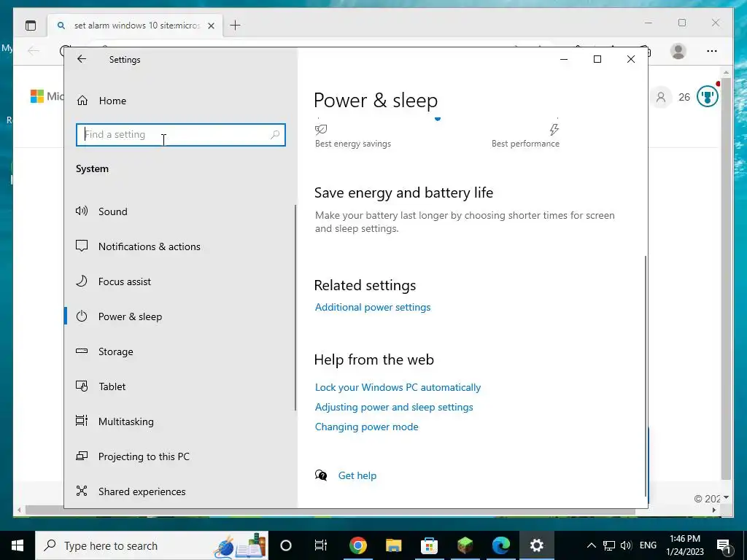The image size is (747, 560).
Task: Open Action Center notifications icon
Action: [723, 545]
